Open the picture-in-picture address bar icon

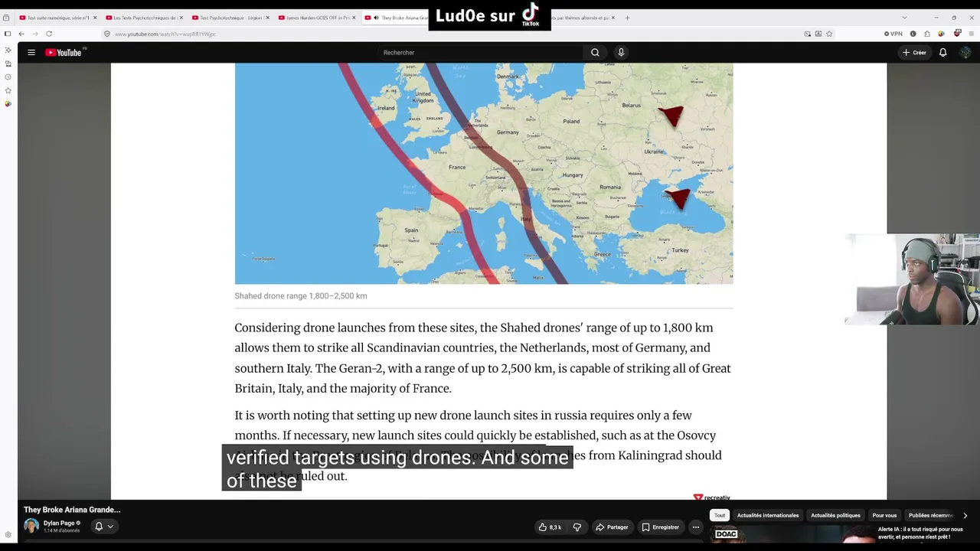tap(808, 34)
